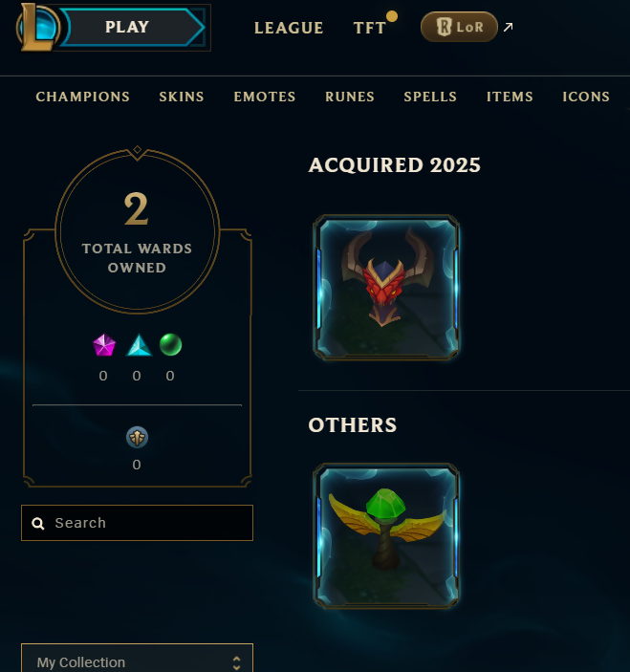This screenshot has width=630, height=672.
Task: Click the League of Legends logo icon
Action: tap(37, 27)
